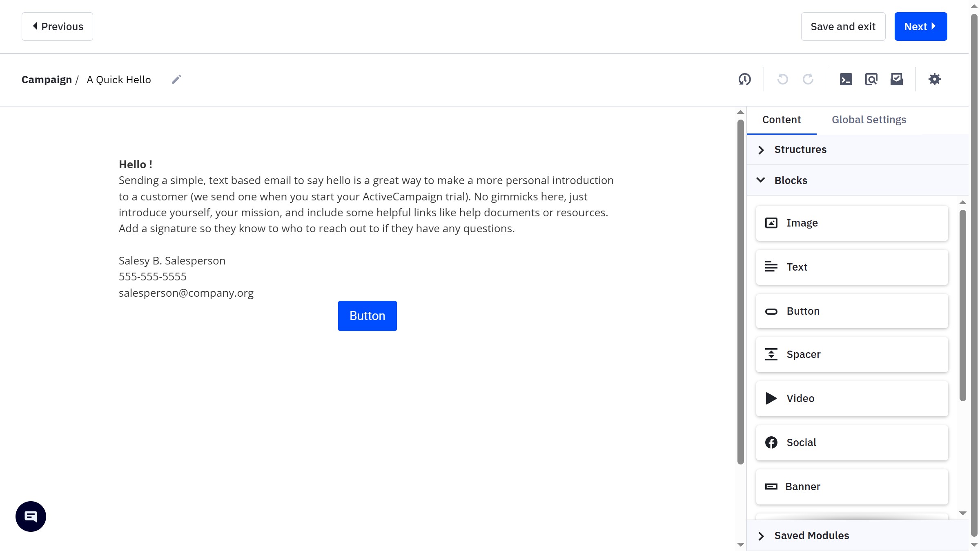980x551 pixels.
Task: Click the pencil to rename campaign
Action: click(176, 79)
